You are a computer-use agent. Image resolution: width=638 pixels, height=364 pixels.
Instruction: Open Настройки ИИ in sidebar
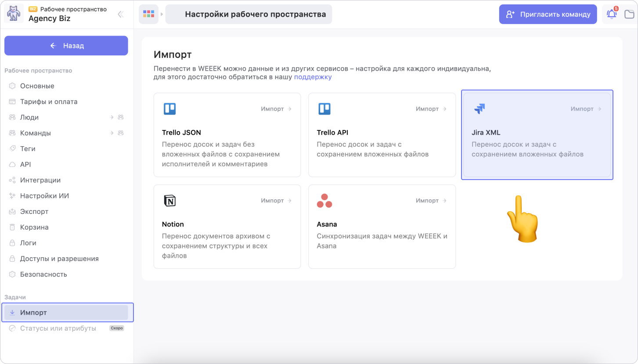coord(44,196)
